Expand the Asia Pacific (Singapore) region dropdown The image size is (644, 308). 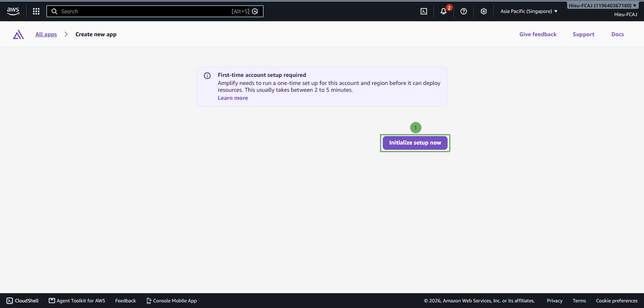tap(529, 11)
